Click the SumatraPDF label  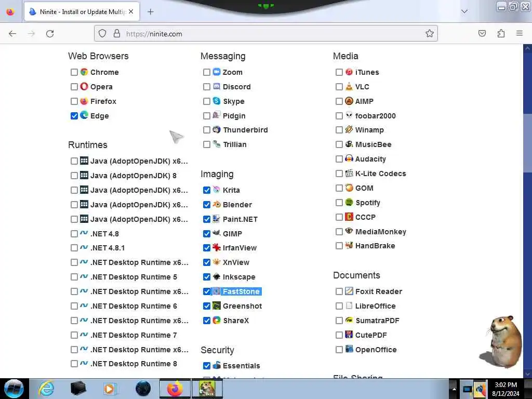(x=377, y=321)
